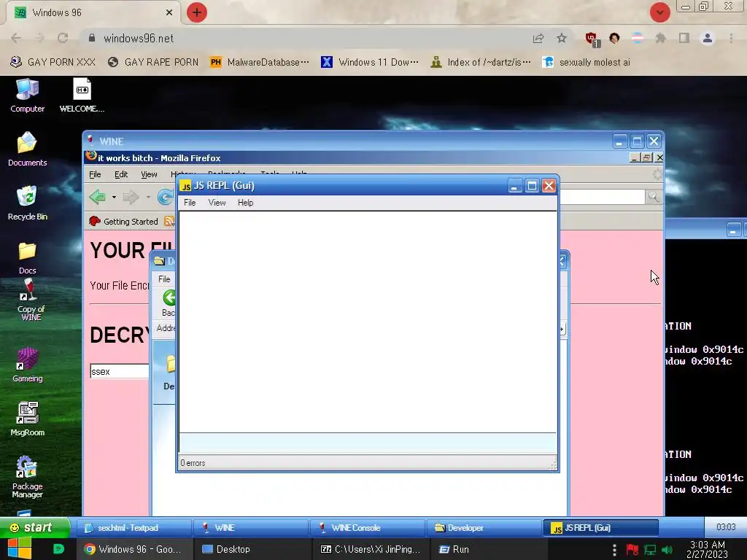The image size is (747, 560).
Task: Open Package Manager desktop shortcut
Action: tap(27, 477)
